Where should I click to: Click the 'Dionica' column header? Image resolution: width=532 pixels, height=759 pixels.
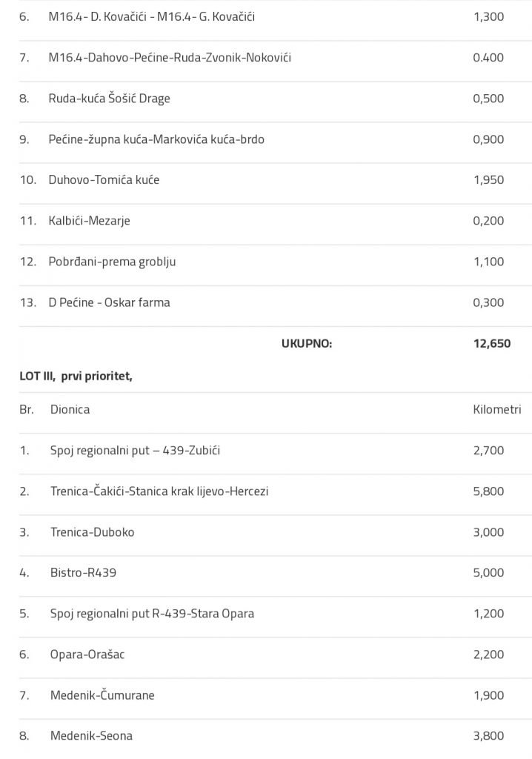click(70, 409)
